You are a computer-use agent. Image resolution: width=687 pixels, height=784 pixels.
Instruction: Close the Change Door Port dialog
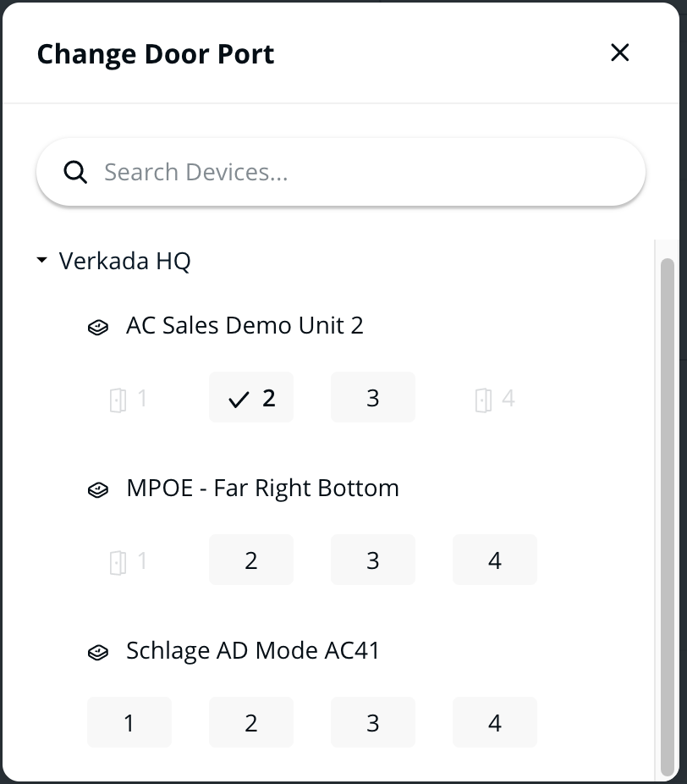pos(620,52)
